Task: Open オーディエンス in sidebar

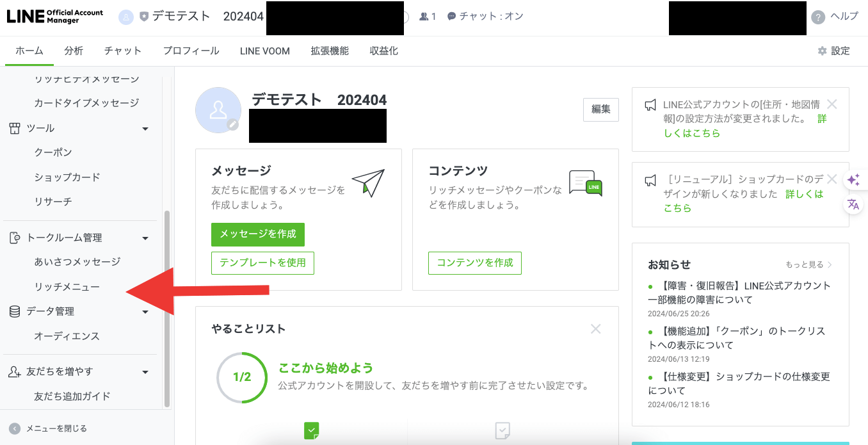Action: (67, 336)
